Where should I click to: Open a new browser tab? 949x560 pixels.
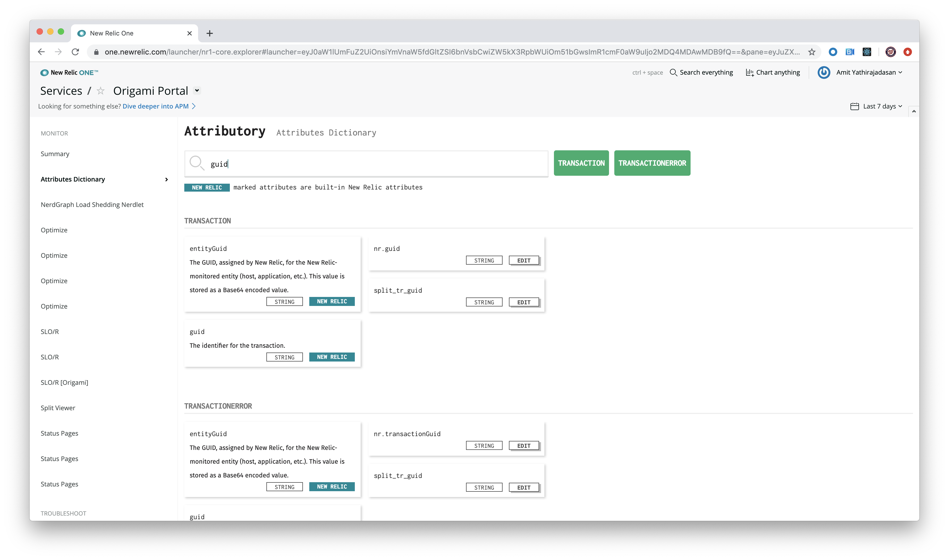pyautogui.click(x=209, y=33)
